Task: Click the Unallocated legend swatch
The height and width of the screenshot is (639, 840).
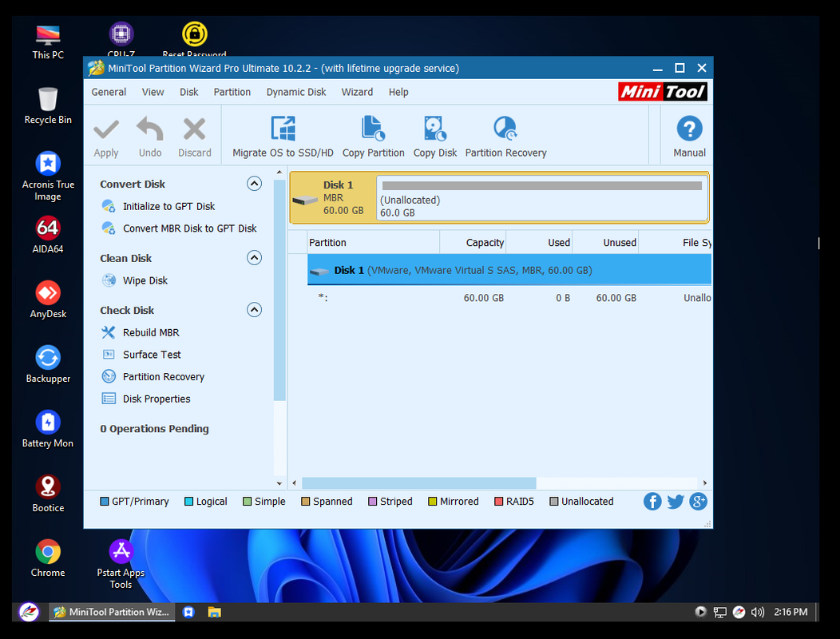Action: point(554,502)
